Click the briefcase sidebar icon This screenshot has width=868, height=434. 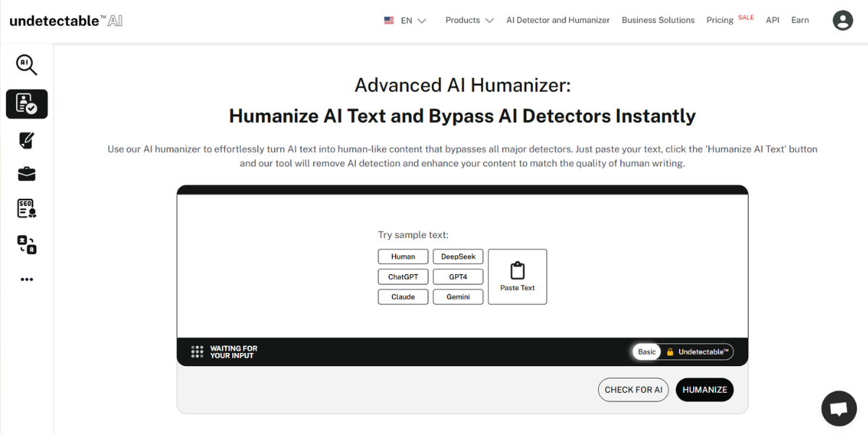point(27,174)
